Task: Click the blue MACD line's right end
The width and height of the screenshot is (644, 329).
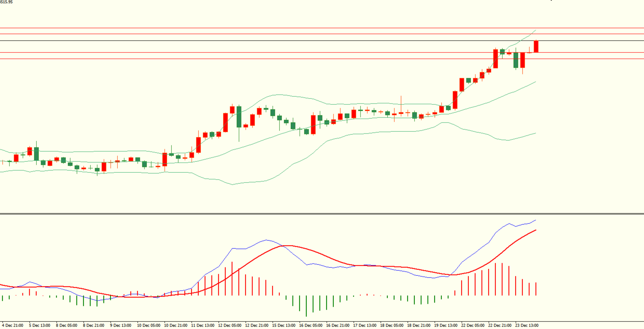Action: [x=535, y=220]
